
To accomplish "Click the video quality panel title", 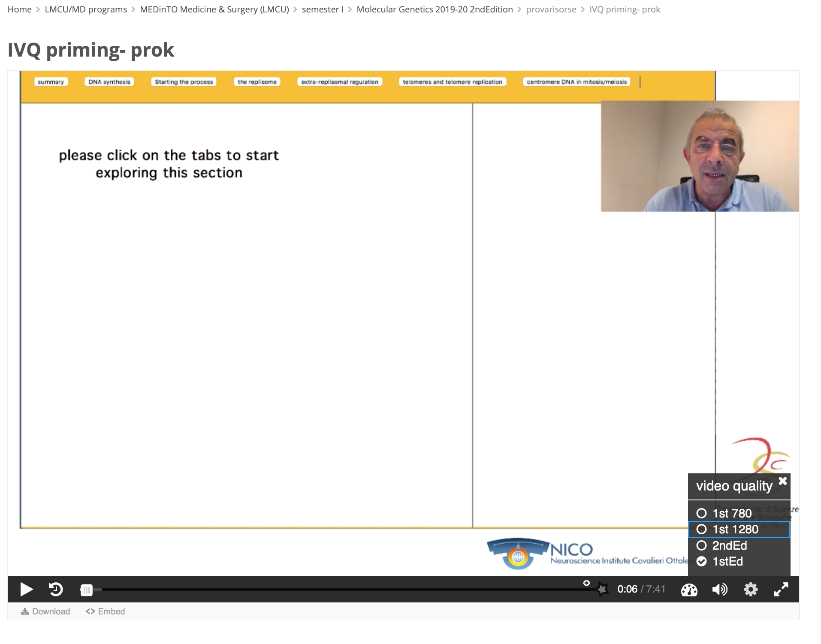I will (734, 486).
